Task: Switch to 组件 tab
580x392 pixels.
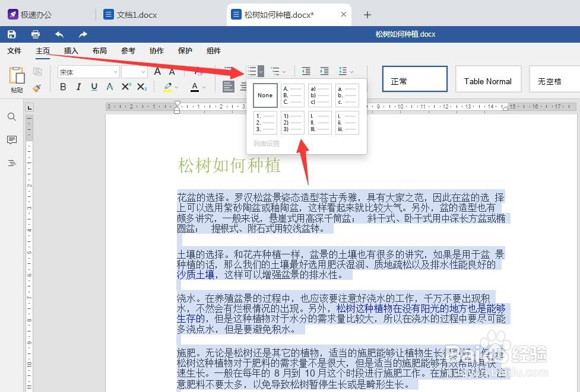Action: (214, 51)
